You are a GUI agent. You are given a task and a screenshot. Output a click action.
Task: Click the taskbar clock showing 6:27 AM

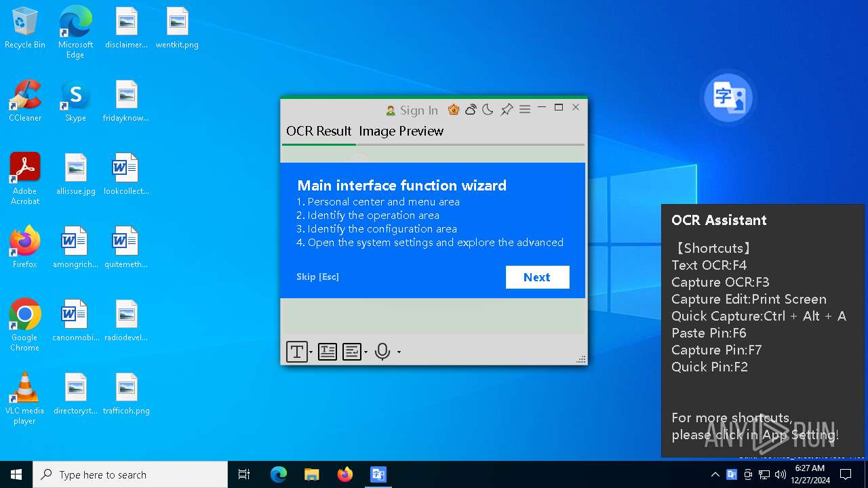[x=810, y=474]
